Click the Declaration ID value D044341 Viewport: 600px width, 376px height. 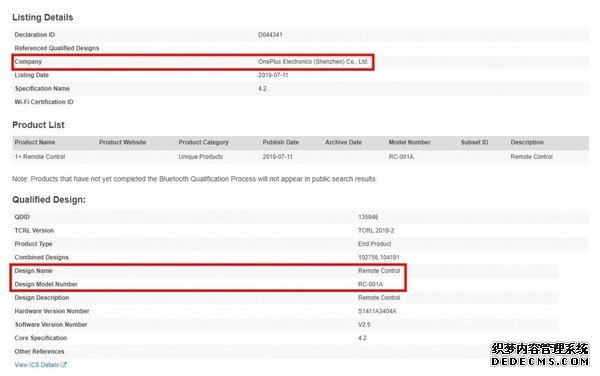[270, 35]
